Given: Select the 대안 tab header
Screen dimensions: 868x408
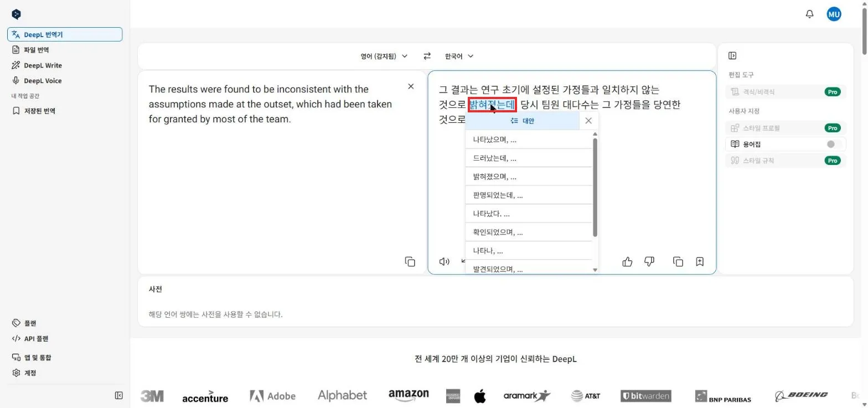Looking at the screenshot, I should pyautogui.click(x=523, y=121).
